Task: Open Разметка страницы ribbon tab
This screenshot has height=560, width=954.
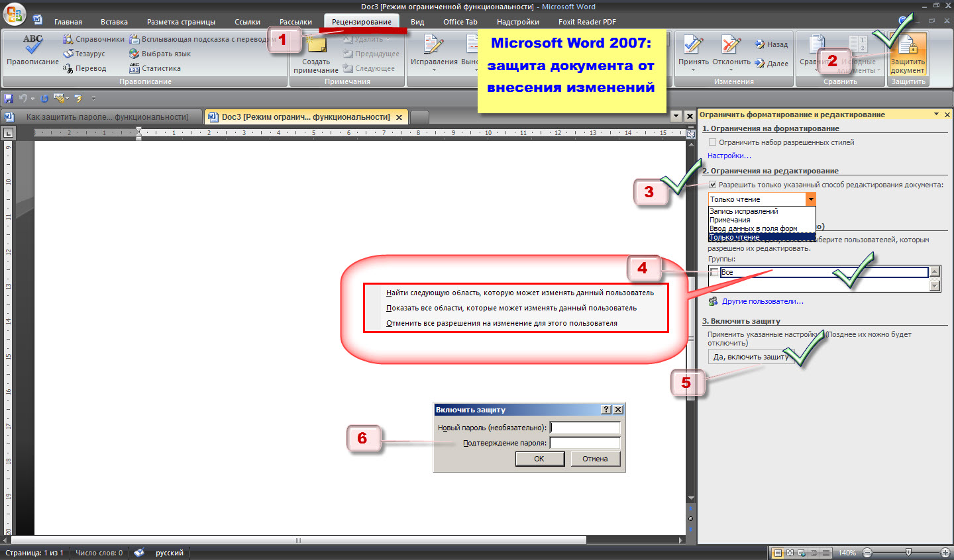Action: [181, 22]
